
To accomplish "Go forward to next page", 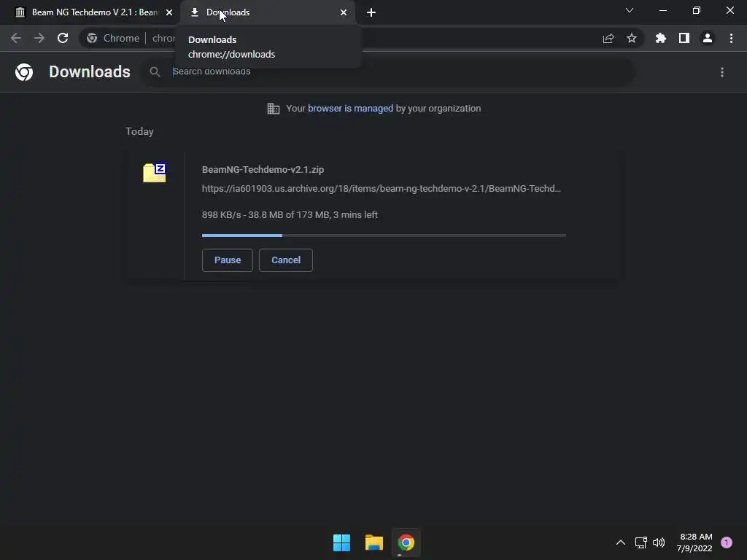I will [39, 38].
